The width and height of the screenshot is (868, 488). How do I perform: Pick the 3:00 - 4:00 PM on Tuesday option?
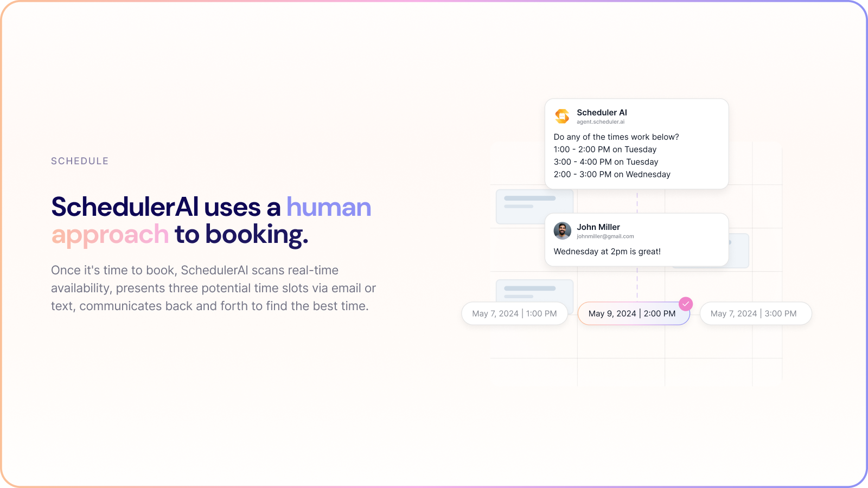tap(605, 162)
